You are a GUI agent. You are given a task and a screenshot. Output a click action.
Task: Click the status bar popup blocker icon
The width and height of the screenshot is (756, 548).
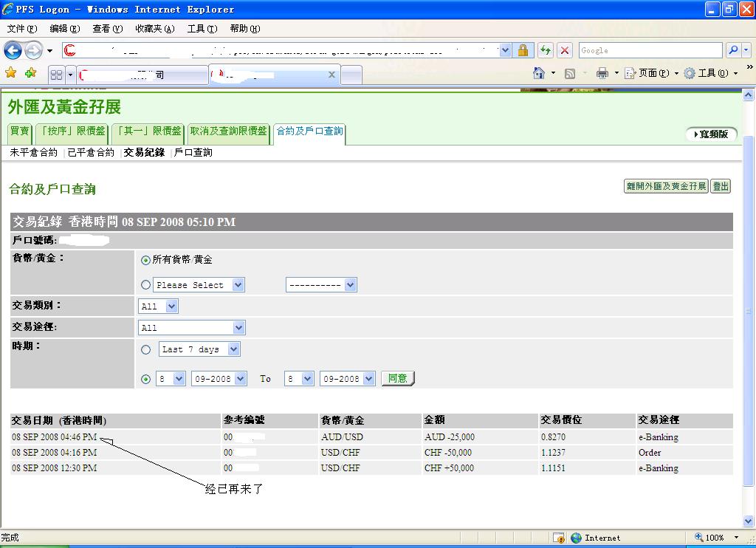click(559, 538)
